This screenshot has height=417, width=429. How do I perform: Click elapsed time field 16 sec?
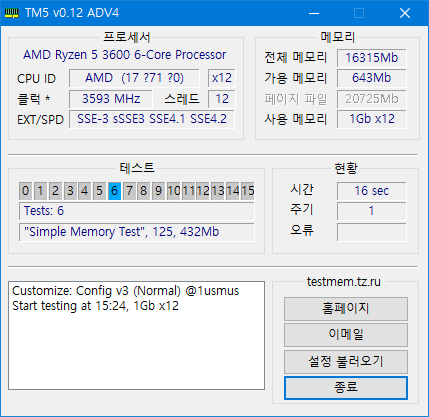tap(372, 191)
